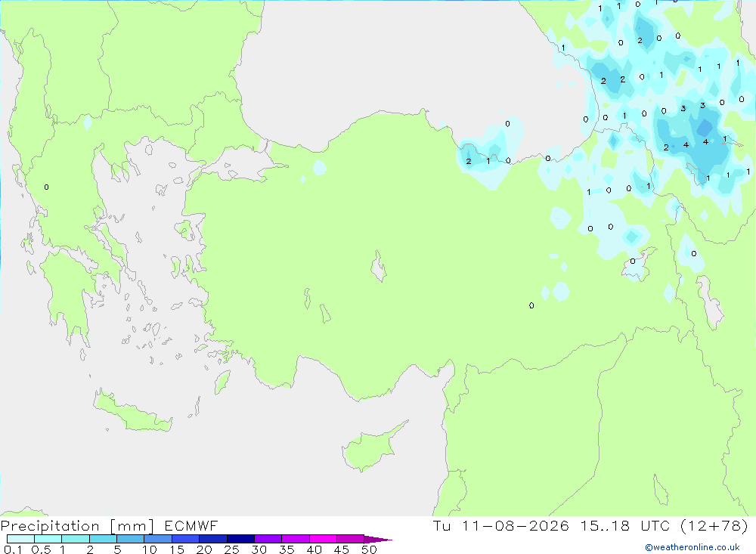Image resolution: width=756 pixels, height=554 pixels.
Task: Click the legend scale label '10'
Action: pyautogui.click(x=150, y=549)
